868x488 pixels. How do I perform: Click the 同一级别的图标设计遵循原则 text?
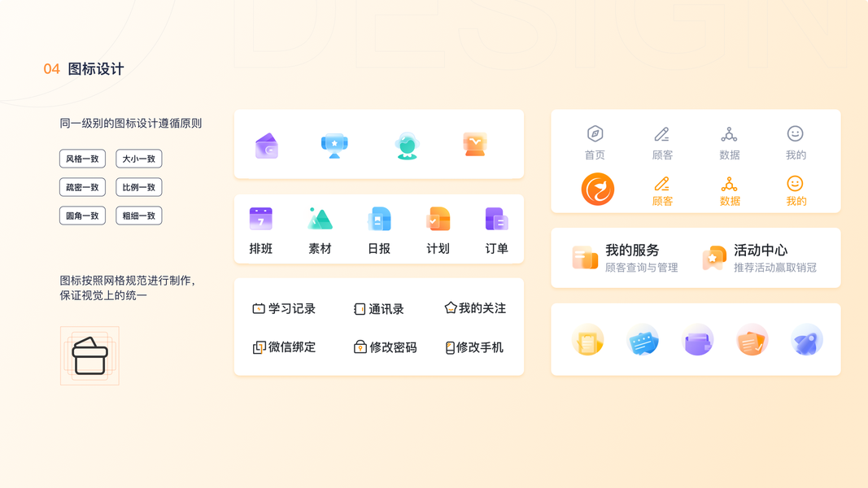tap(131, 123)
